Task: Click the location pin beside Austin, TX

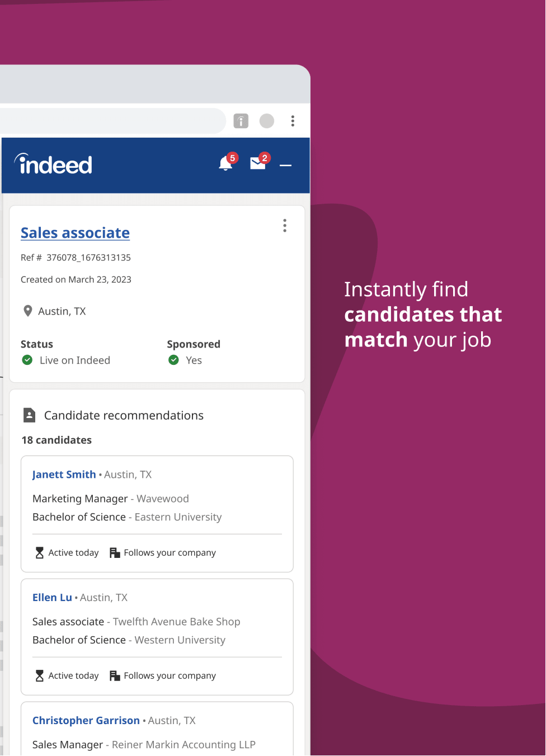Action: (x=28, y=311)
